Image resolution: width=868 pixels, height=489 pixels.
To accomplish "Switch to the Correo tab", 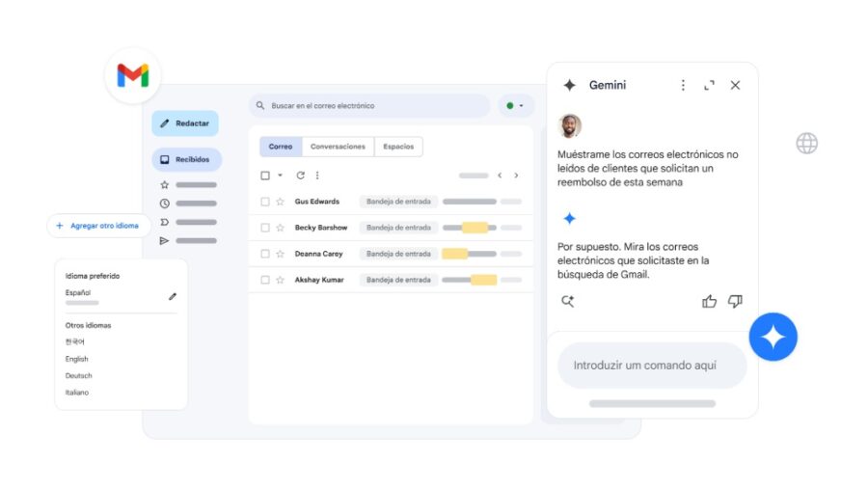I will click(281, 147).
